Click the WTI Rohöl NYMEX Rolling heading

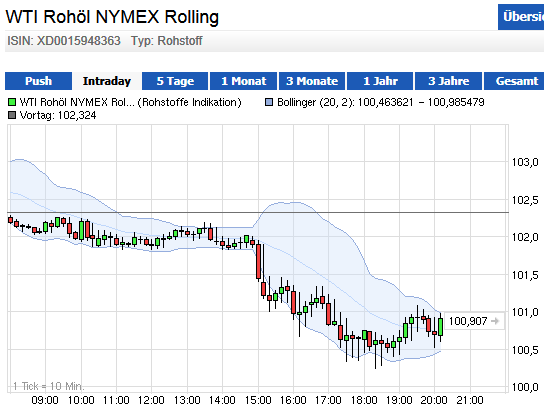tap(112, 17)
